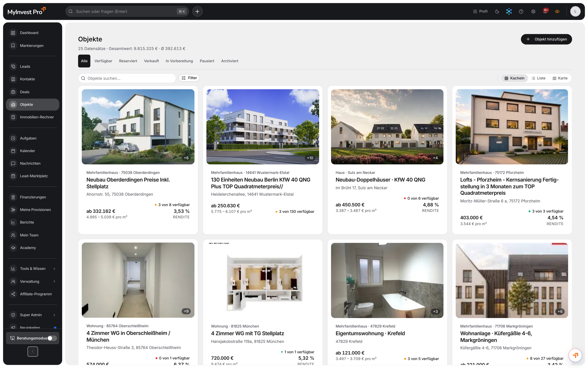Click the user avatar L
Viewport: 588px width, 368px height.
coord(575,11)
